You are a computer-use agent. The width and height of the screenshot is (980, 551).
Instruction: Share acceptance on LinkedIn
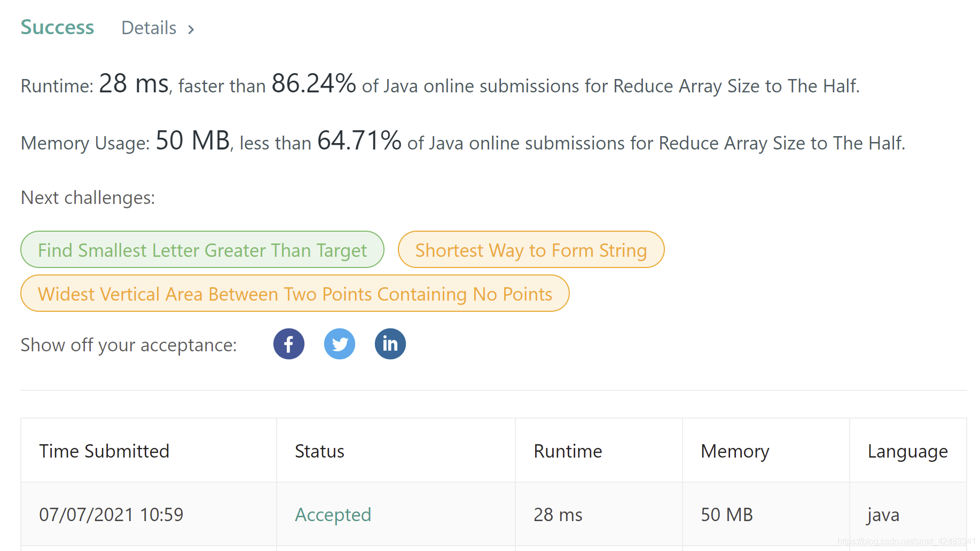point(390,344)
